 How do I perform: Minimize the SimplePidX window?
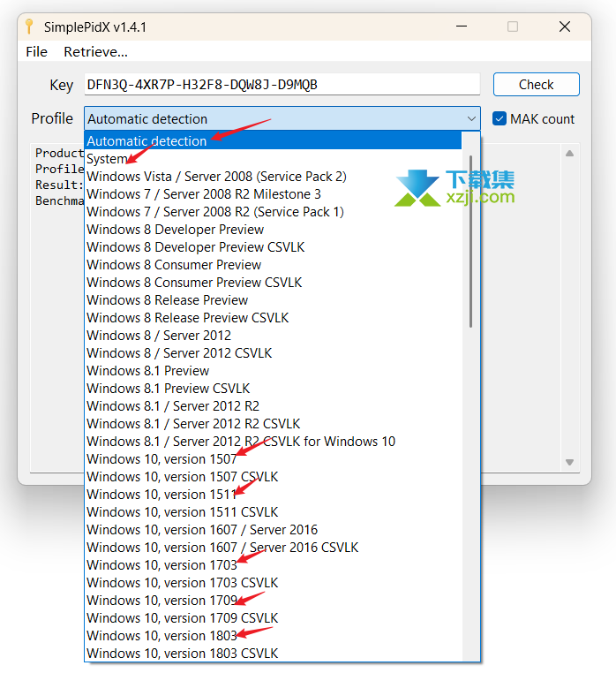pos(462,26)
